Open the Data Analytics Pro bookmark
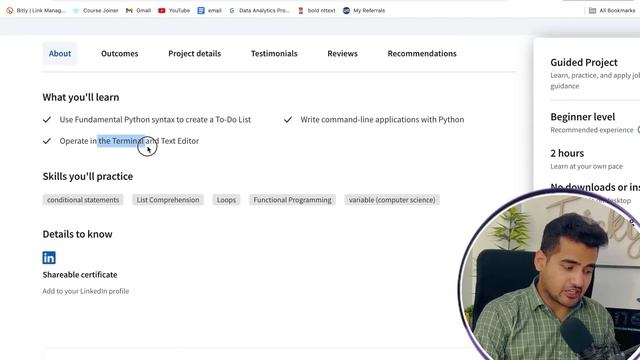 (x=259, y=11)
